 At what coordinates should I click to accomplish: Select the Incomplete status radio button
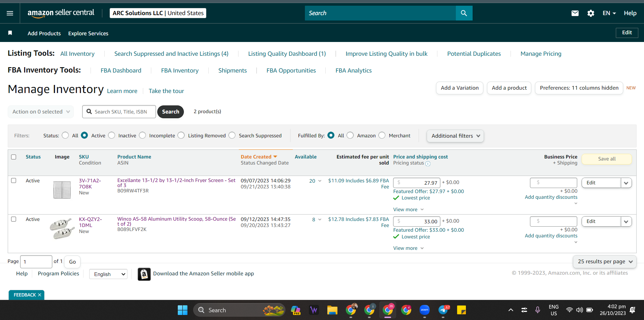tap(143, 135)
